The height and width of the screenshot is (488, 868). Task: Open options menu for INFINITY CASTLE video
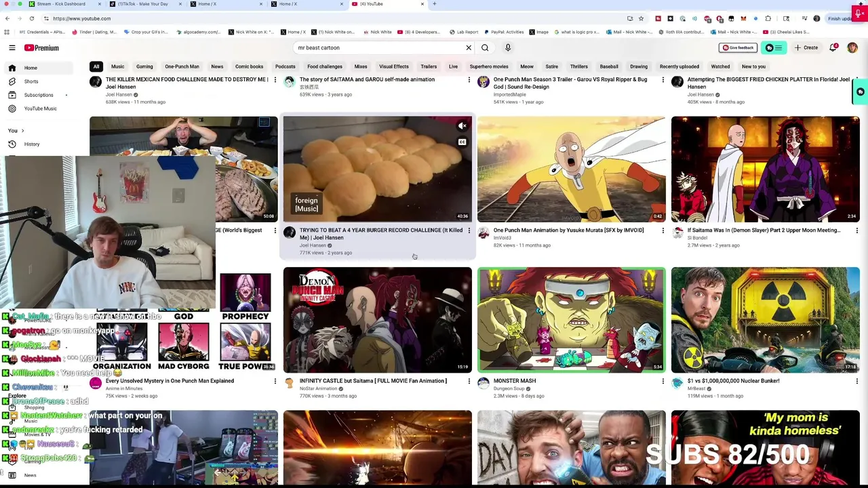[x=469, y=381]
